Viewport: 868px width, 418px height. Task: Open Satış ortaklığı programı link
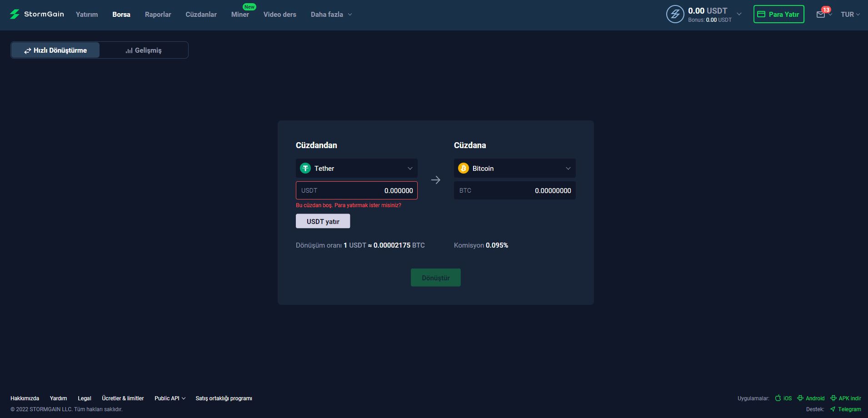224,398
